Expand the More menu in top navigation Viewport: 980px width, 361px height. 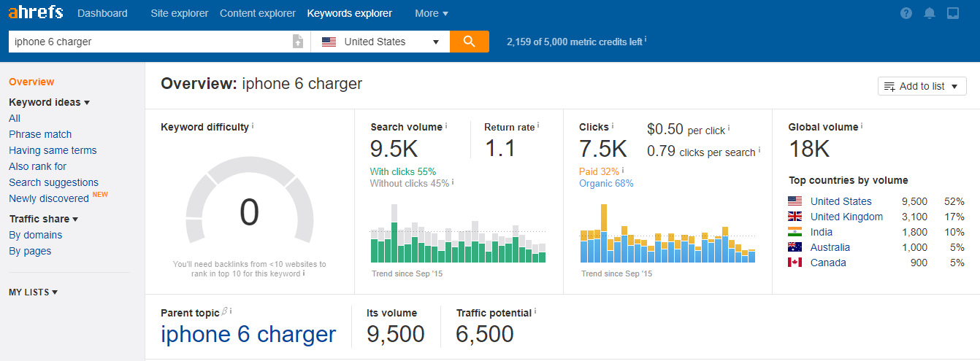(x=432, y=13)
